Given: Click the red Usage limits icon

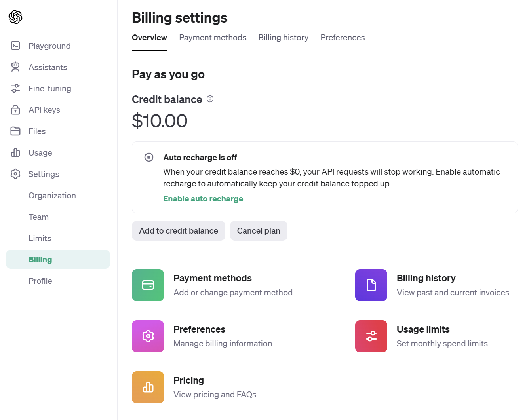Looking at the screenshot, I should point(371,336).
